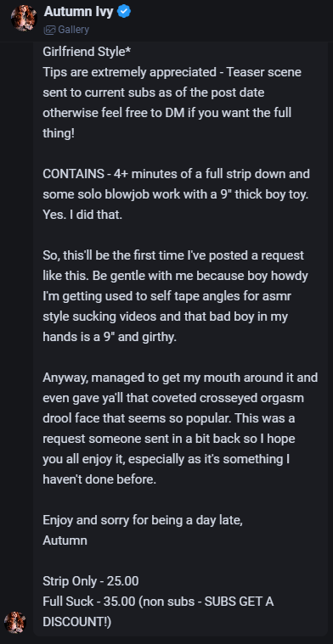This screenshot has height=644, width=333.
Task: Click the "haven't done before." line
Action: pos(99,479)
